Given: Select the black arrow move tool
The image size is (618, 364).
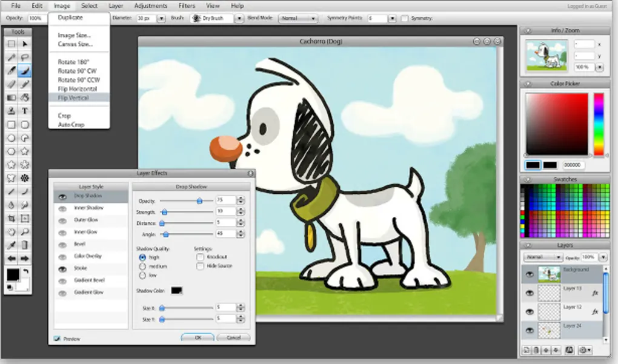Looking at the screenshot, I should pos(25,44).
